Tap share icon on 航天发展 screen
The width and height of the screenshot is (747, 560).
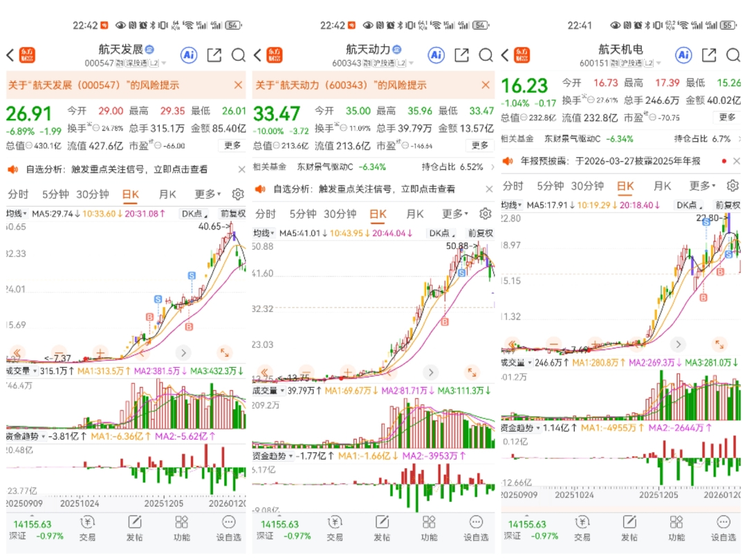[x=214, y=55]
